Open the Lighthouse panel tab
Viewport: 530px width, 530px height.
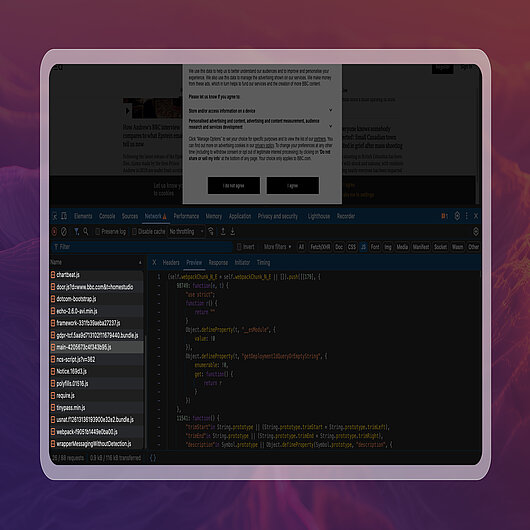319,216
